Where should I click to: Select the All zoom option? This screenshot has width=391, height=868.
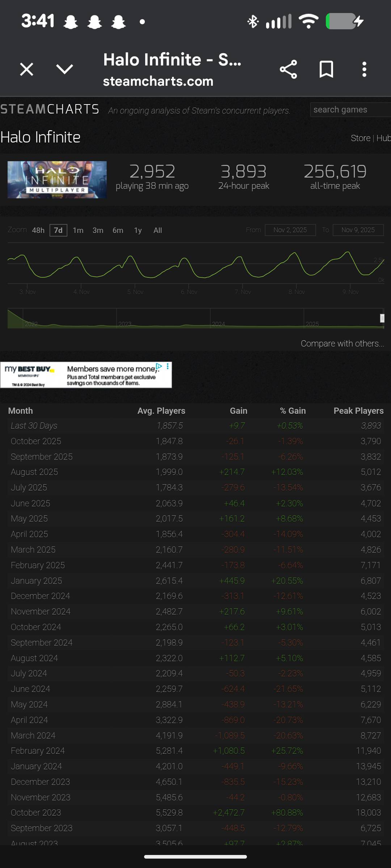157,230
